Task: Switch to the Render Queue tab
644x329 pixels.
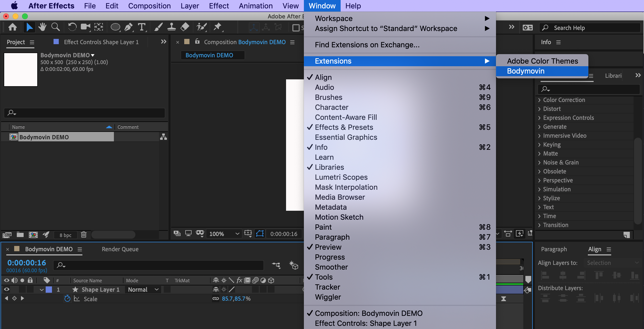Action: 120,249
